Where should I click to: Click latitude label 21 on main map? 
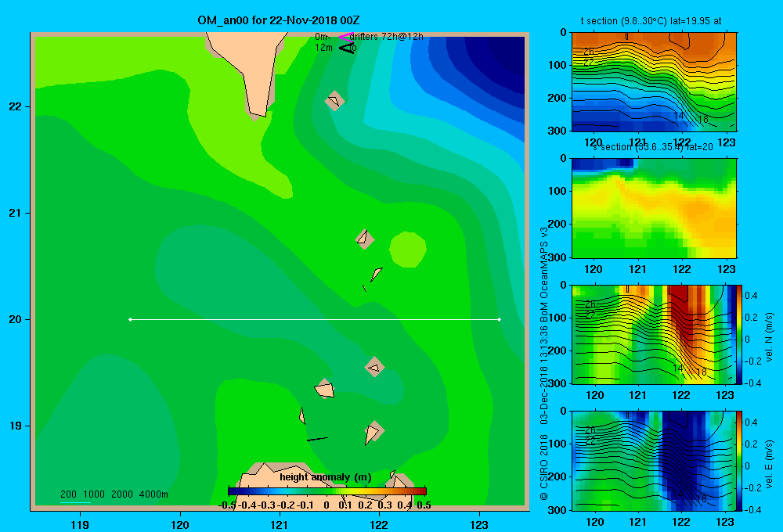(x=16, y=213)
